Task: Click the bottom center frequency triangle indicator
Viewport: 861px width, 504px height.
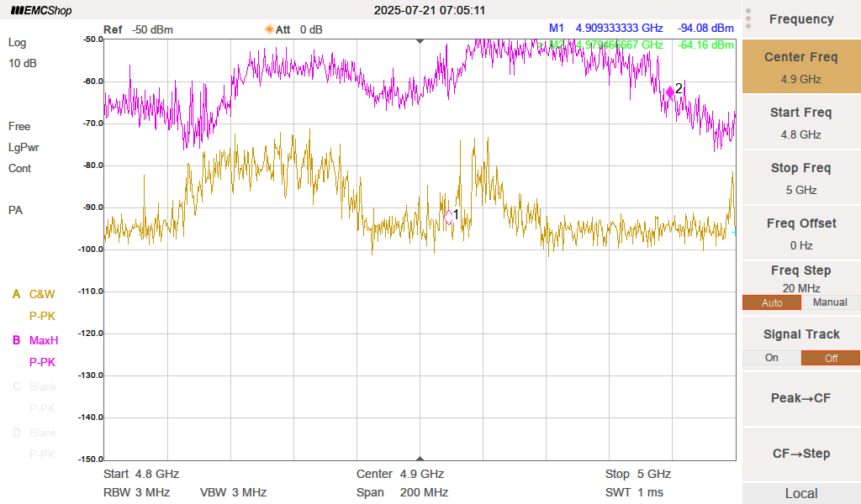Action: [420, 458]
